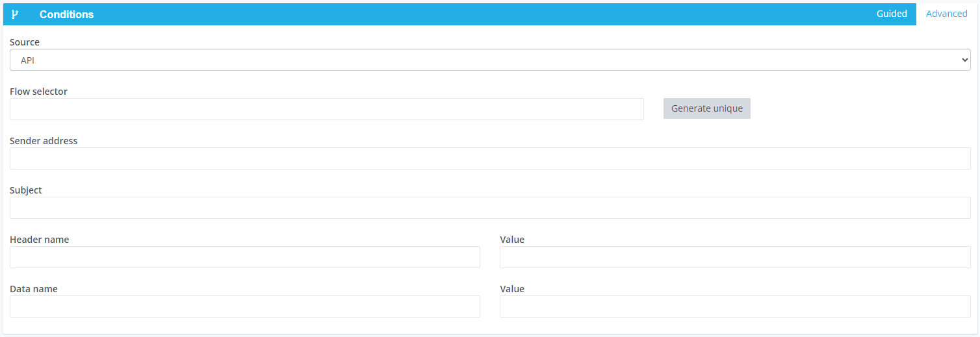The width and height of the screenshot is (980, 337).
Task: Switch to the Guided tab
Action: [892, 14]
